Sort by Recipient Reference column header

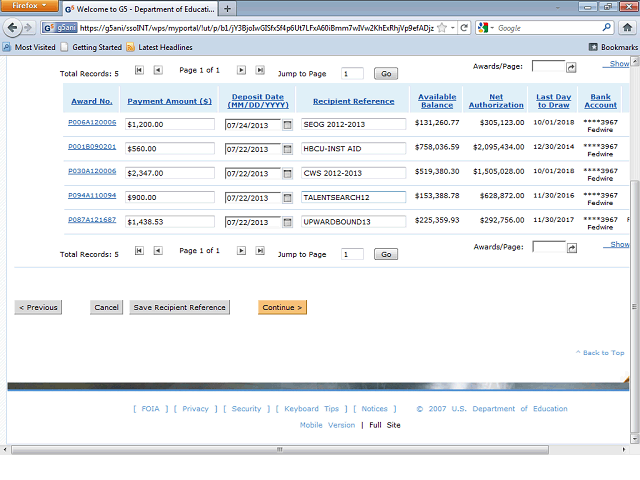tap(353, 101)
